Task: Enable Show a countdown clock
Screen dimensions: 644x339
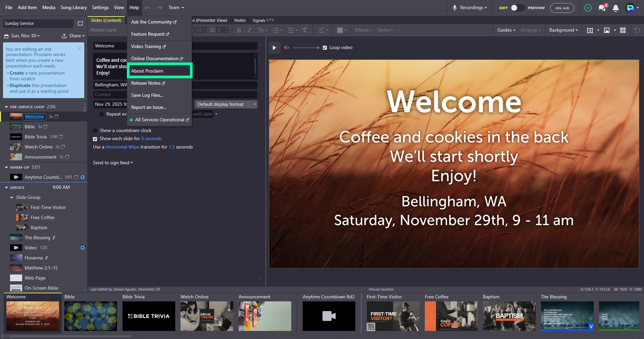Action: click(95, 131)
